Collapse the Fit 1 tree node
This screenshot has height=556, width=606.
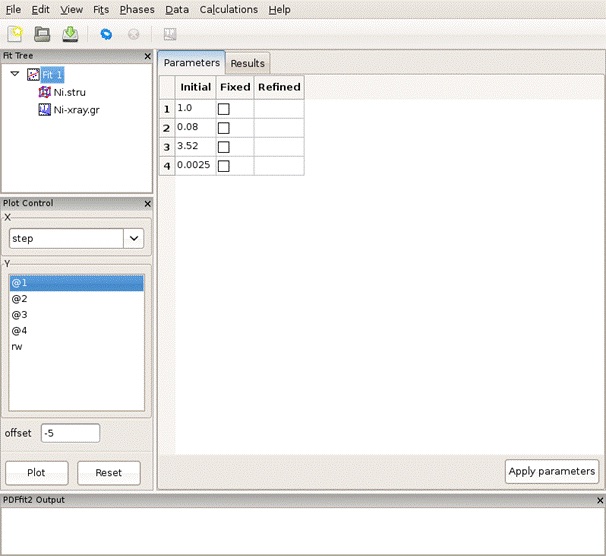click(15, 74)
